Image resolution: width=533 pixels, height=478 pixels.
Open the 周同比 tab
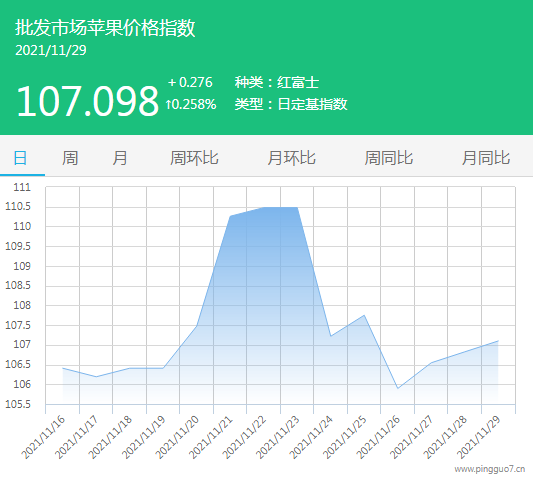point(389,158)
